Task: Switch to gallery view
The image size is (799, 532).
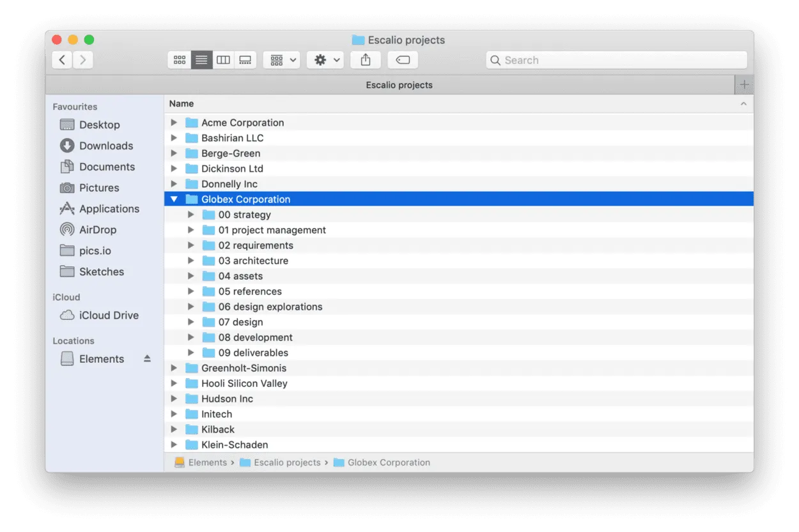Action: point(245,59)
